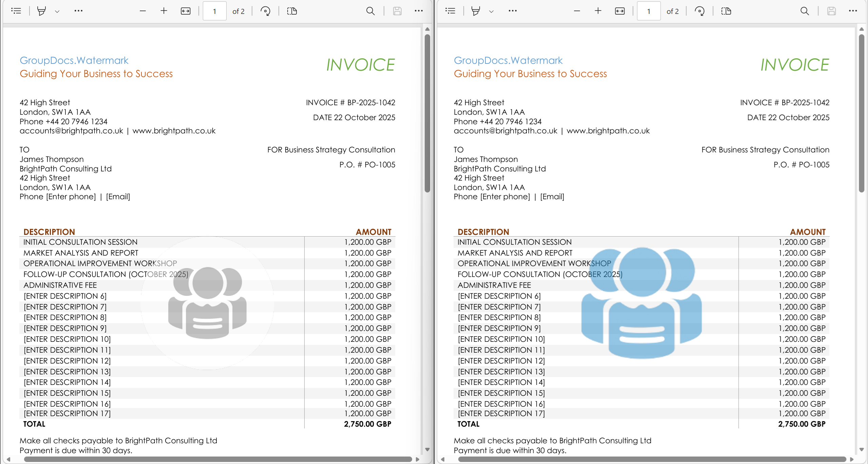Image resolution: width=868 pixels, height=464 pixels.
Task: Open far-right settings menu in left viewer
Action: click(419, 11)
